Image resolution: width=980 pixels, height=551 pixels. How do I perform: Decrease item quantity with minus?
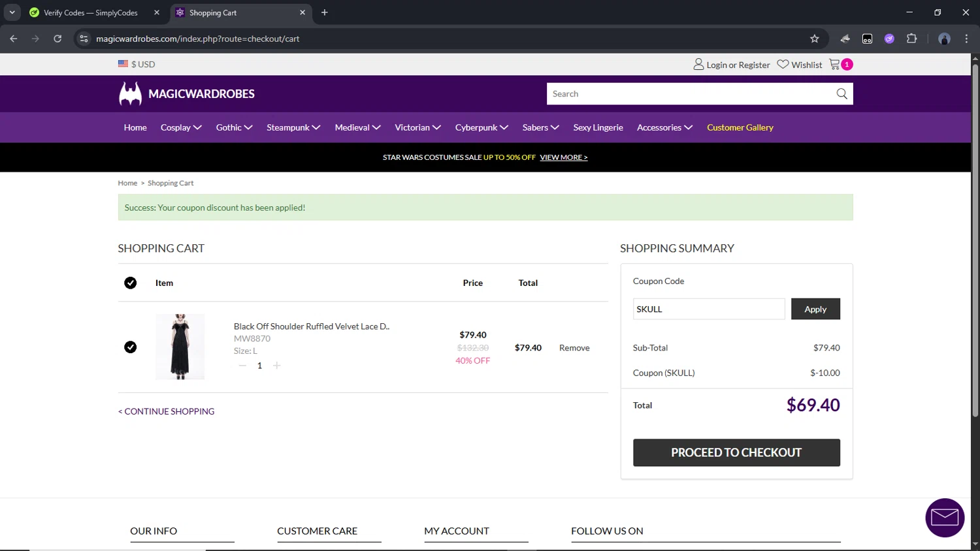point(242,366)
